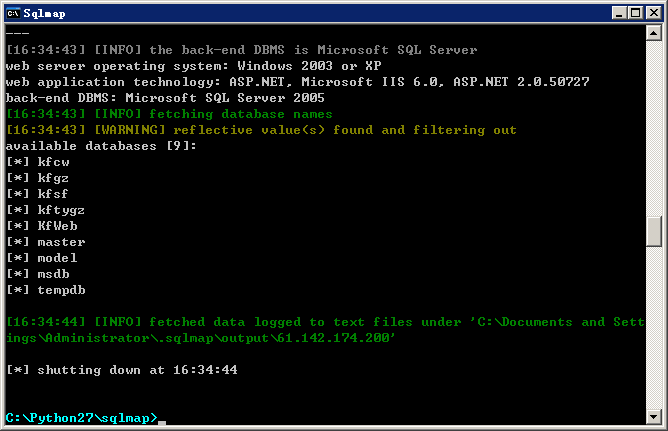The width and height of the screenshot is (668, 431).
Task: Click the kfcw database entry
Action: (x=38, y=162)
